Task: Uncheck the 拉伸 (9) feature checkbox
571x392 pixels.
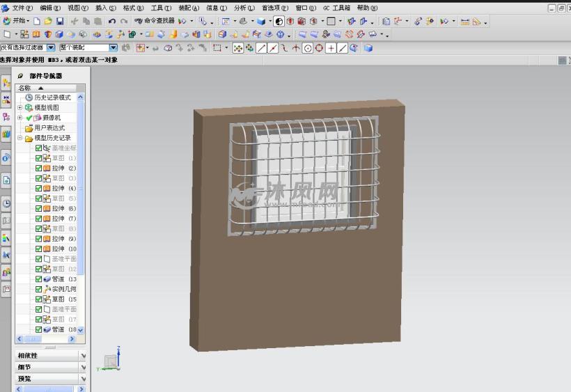Action: point(38,239)
